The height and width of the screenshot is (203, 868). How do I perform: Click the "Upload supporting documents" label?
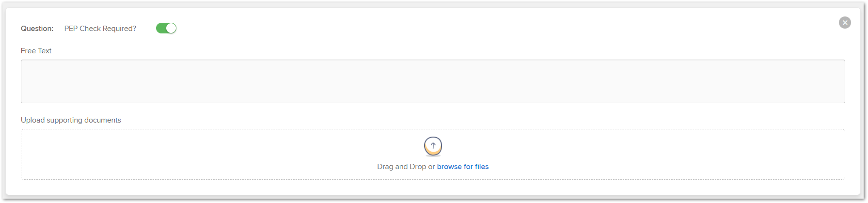pos(71,120)
